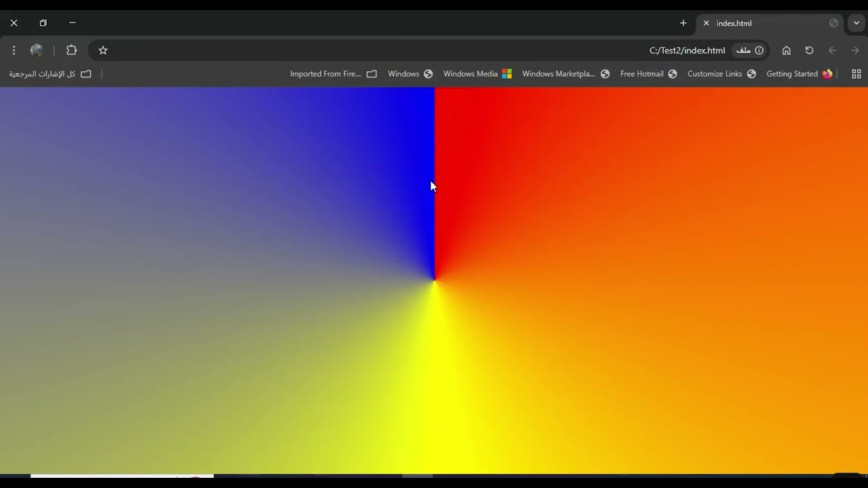Go to the home page icon
This screenshot has width=868, height=488.
coord(787,50)
